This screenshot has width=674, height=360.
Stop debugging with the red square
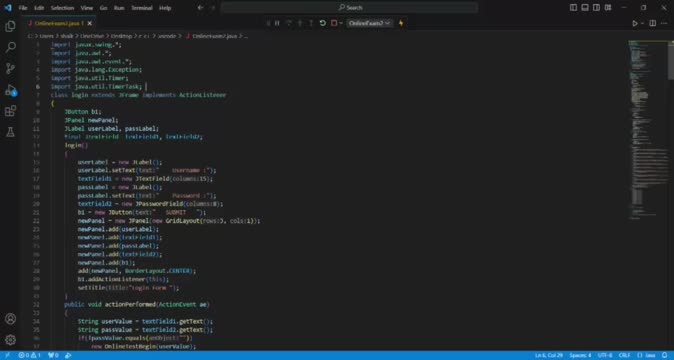[334, 23]
